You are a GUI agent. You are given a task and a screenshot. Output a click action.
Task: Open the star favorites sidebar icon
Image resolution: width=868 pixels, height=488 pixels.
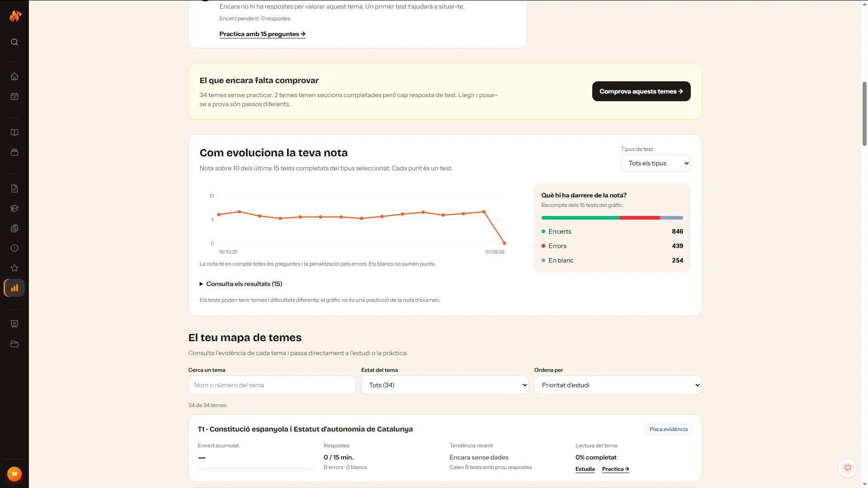coord(14,268)
